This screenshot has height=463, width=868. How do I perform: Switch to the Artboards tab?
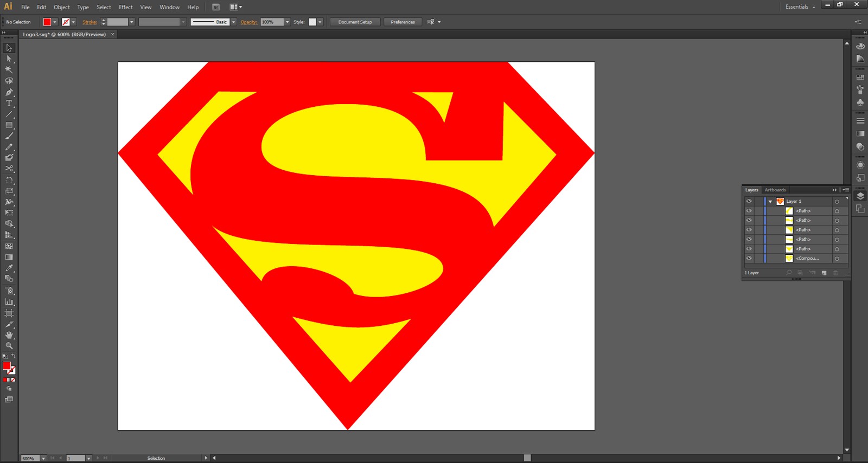(x=775, y=190)
